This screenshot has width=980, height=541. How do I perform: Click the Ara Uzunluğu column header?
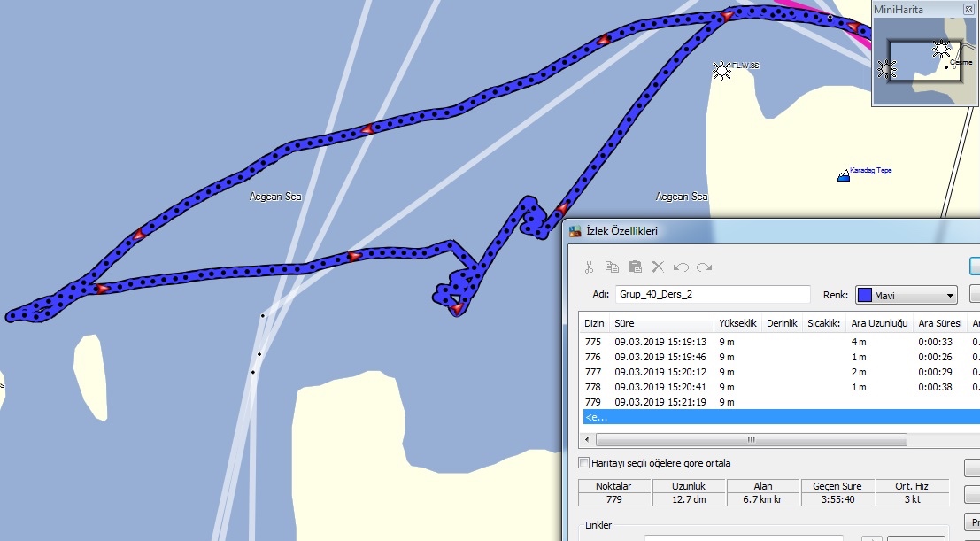point(879,323)
